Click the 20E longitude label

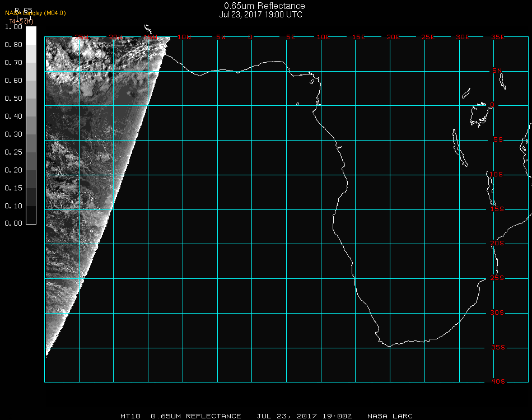[394, 37]
